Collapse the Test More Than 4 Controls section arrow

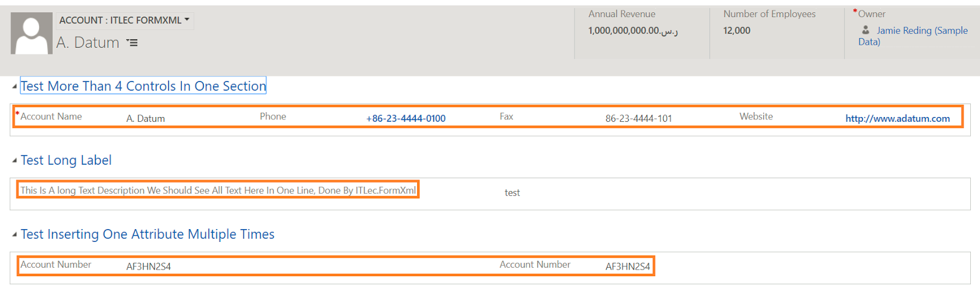click(15, 87)
